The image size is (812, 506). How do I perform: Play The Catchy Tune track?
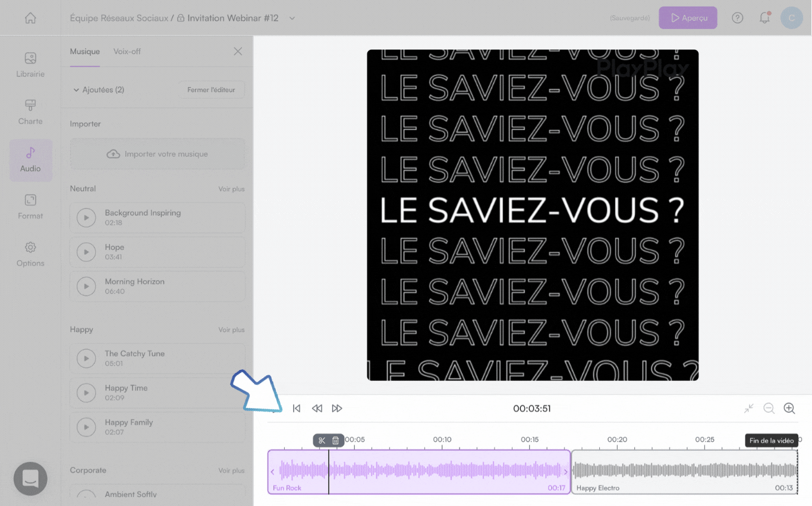coord(86,359)
